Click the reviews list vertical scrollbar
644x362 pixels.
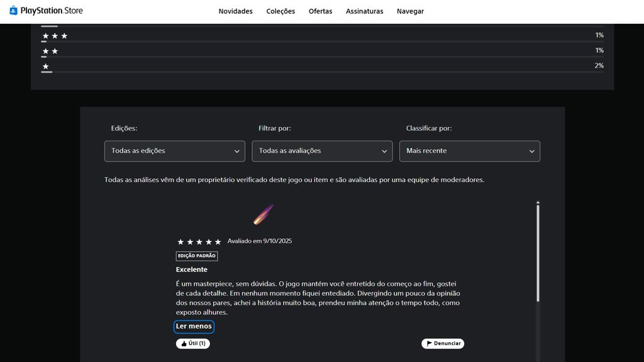pos(538,251)
